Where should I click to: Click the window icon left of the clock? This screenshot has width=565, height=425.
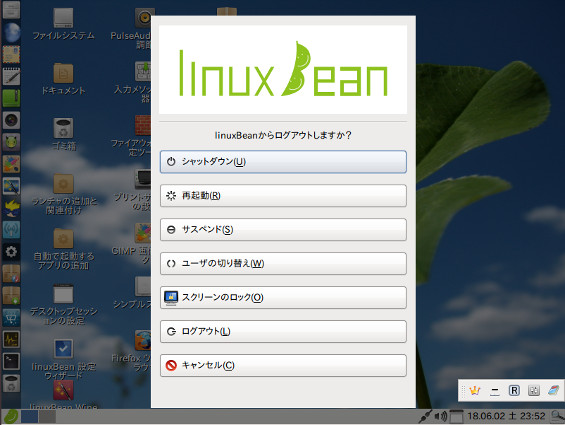pos(457,416)
